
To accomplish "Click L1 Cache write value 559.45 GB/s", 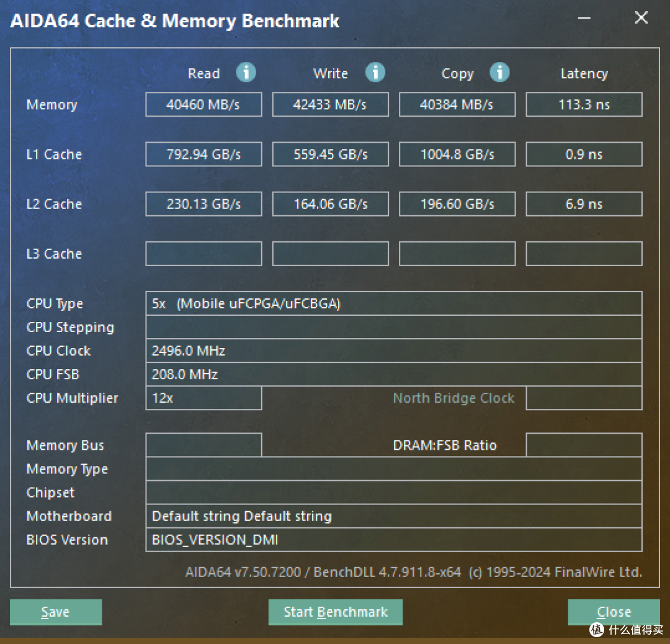I will [330, 154].
